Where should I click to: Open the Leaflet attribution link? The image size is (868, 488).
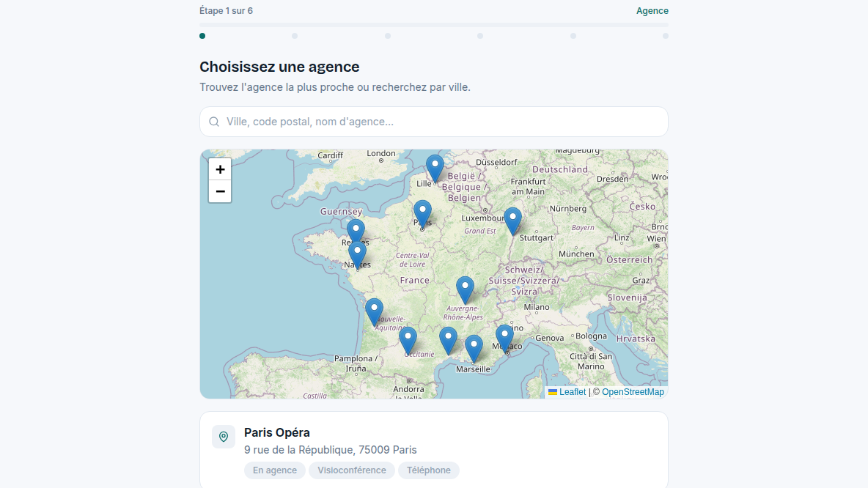tap(567, 392)
